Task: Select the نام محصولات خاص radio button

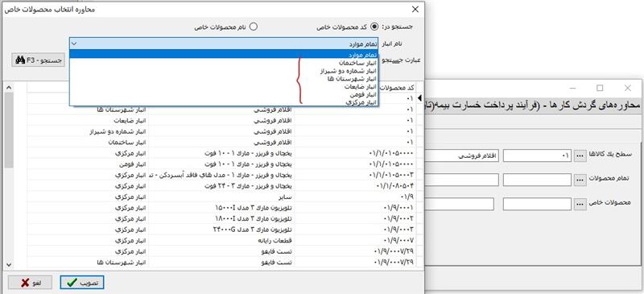Action: click(254, 27)
